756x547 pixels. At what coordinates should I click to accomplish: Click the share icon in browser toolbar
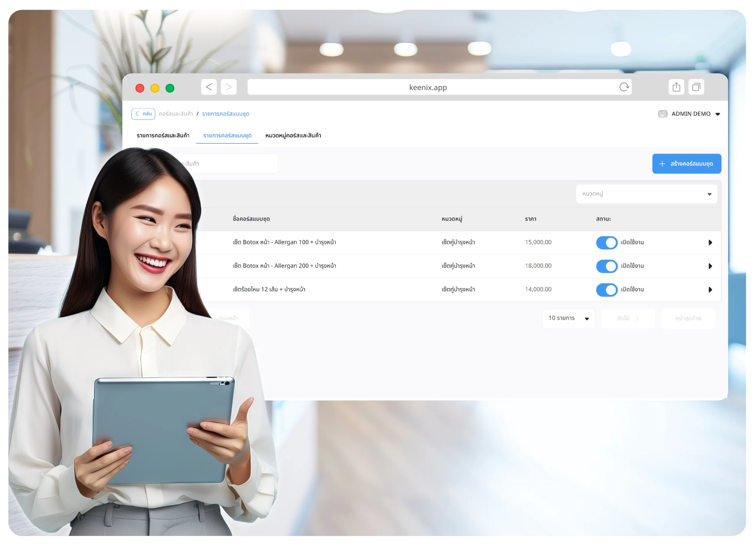pyautogui.click(x=676, y=87)
